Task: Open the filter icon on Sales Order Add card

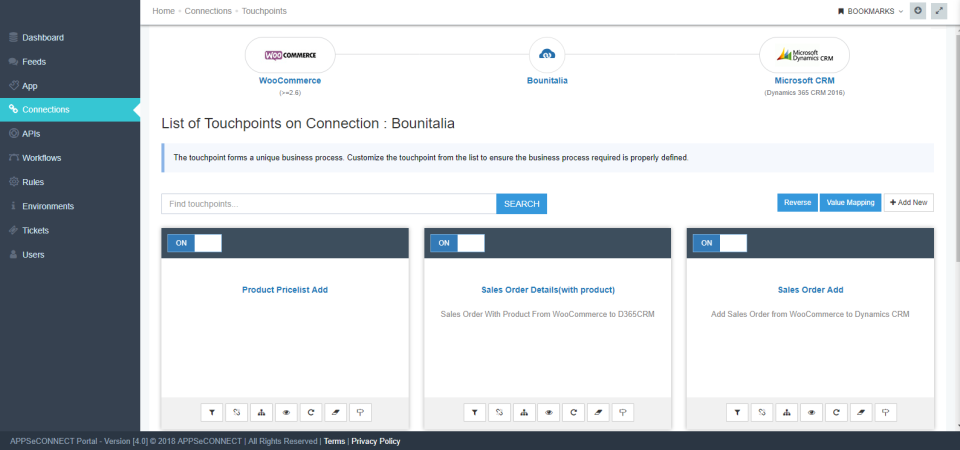Action: 737,413
